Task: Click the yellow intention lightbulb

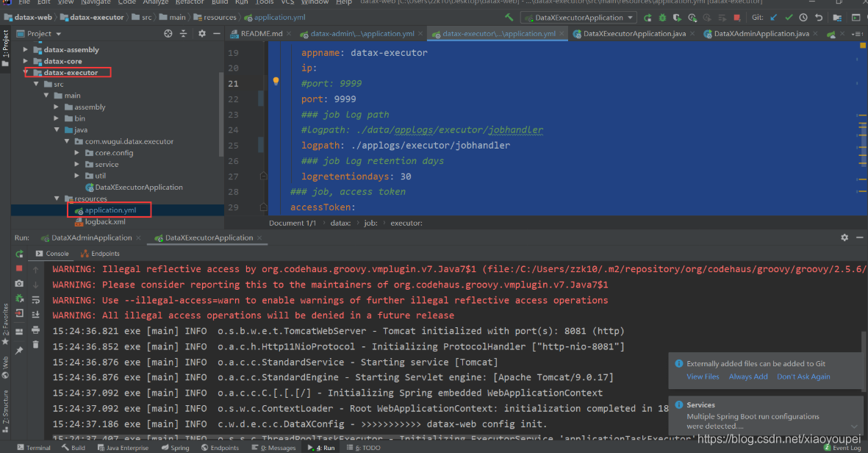Action: pos(276,82)
